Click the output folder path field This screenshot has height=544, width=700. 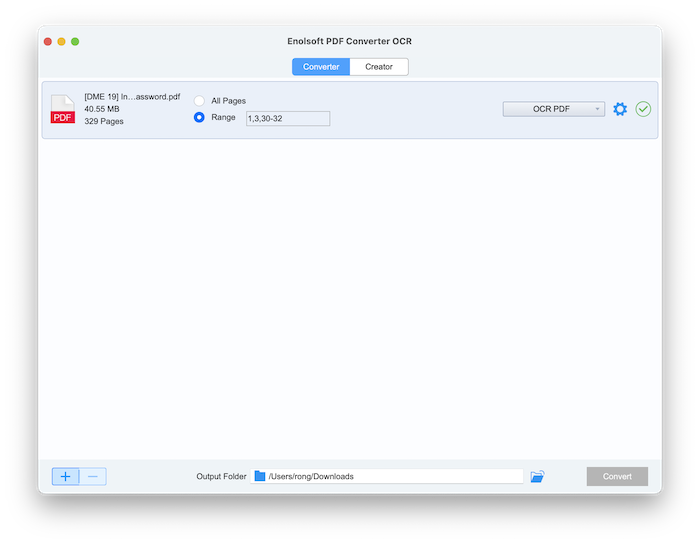click(387, 476)
